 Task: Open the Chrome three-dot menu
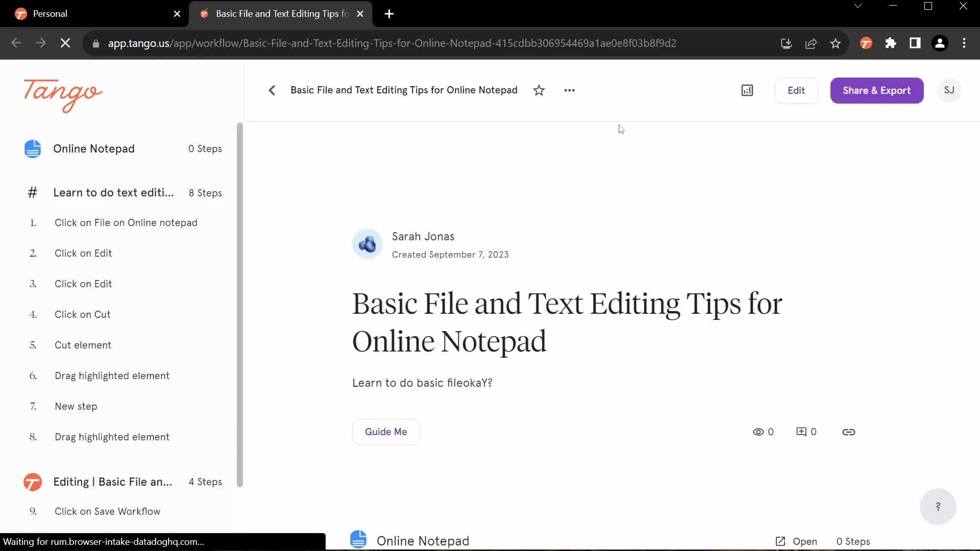click(964, 43)
